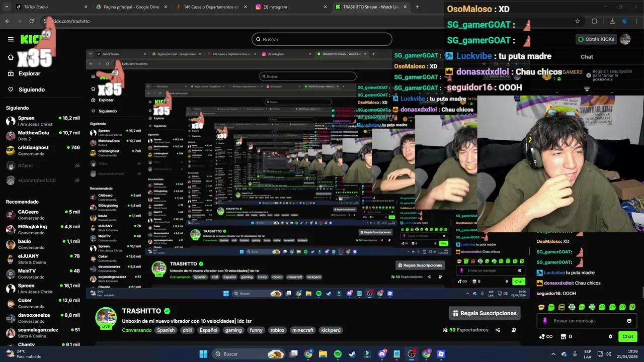Image resolution: width=644 pixels, height=362 pixels.
Task: Click the share icon next to Espectadores
Action: point(498,330)
